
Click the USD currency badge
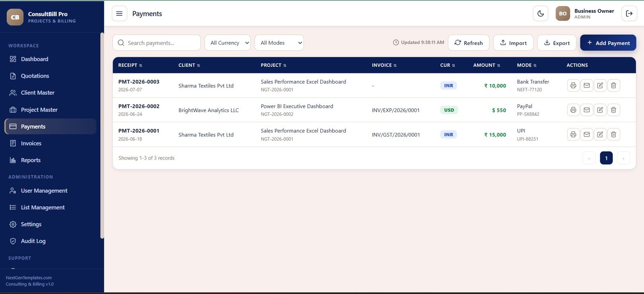pyautogui.click(x=449, y=110)
